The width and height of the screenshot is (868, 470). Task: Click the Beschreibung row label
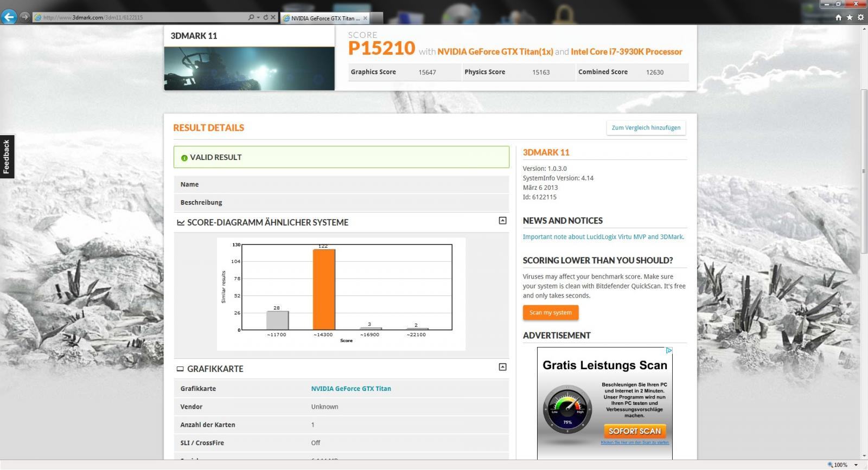pos(201,202)
